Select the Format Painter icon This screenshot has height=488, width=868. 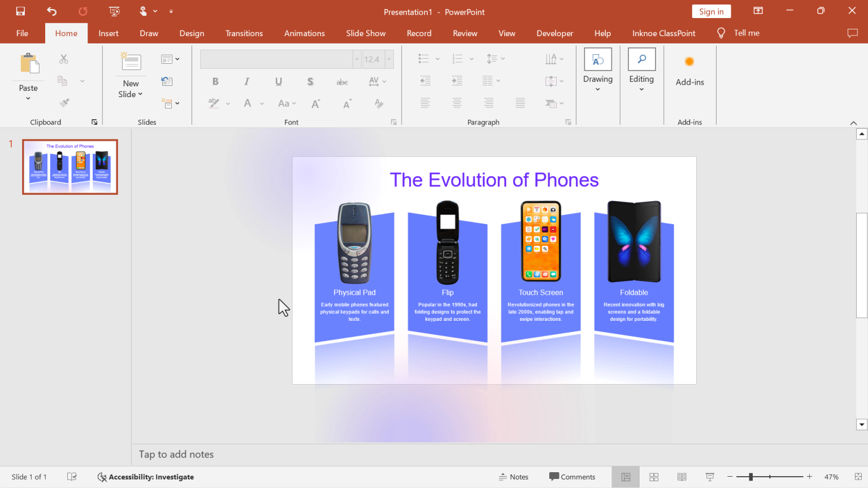click(x=64, y=102)
